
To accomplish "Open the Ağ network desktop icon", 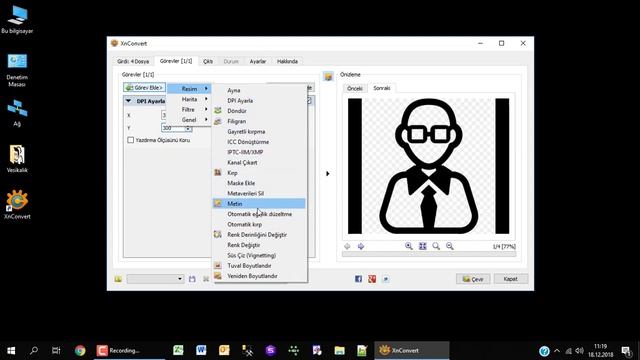I will pyautogui.click(x=17, y=113).
